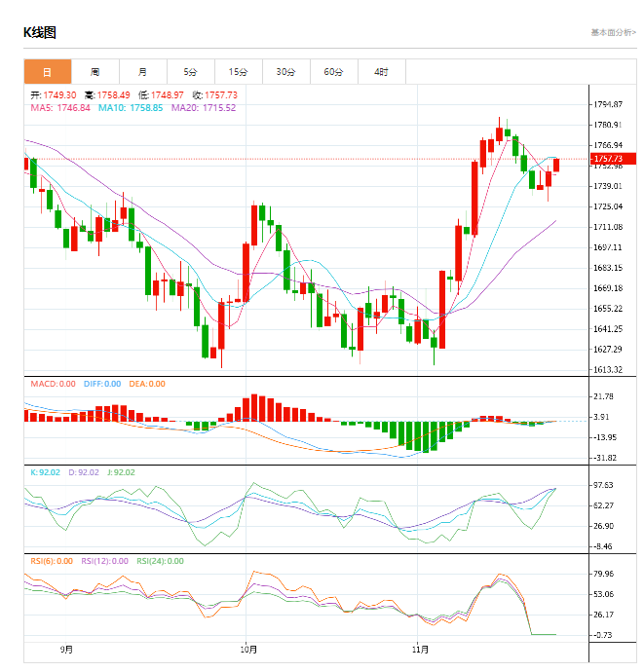Open the 60分 timeframe tab
The image size is (644, 672).
[x=333, y=71]
